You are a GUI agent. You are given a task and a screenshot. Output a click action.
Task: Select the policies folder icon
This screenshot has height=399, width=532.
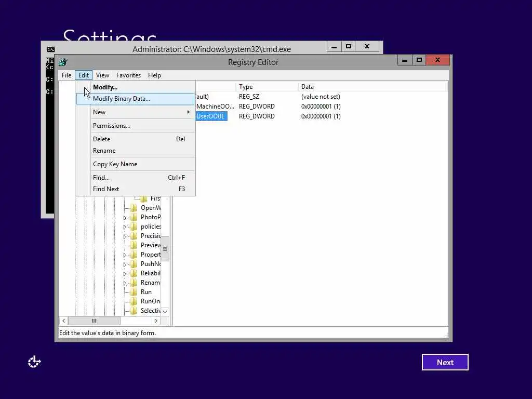coord(134,227)
